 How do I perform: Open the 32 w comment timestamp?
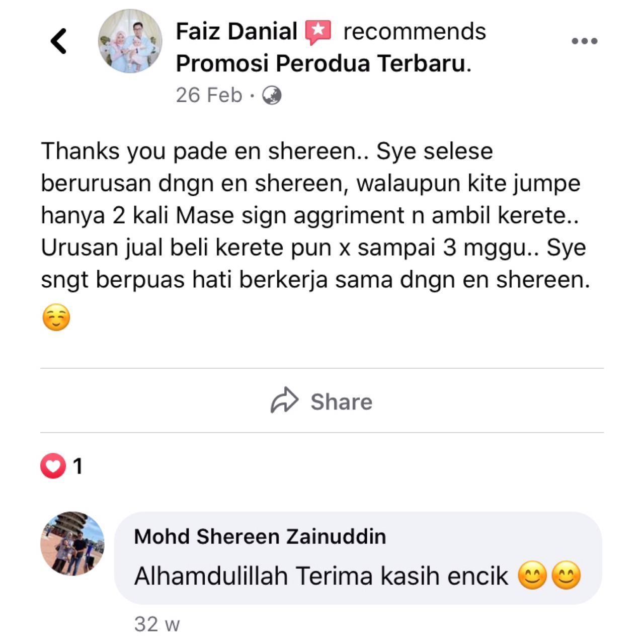coord(157,624)
